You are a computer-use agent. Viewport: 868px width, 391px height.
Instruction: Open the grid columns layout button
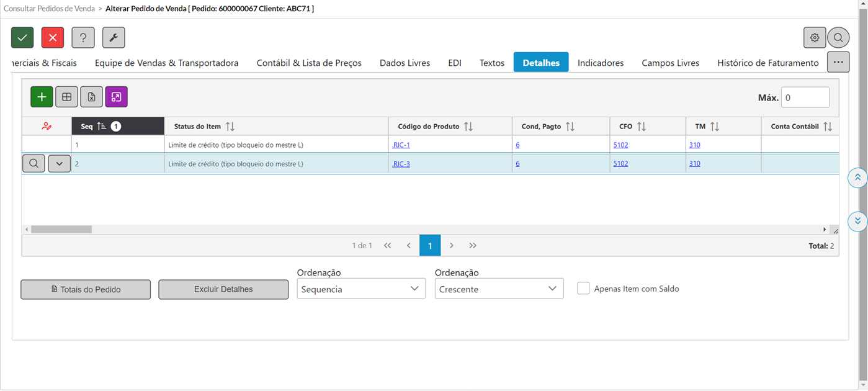[x=66, y=97]
